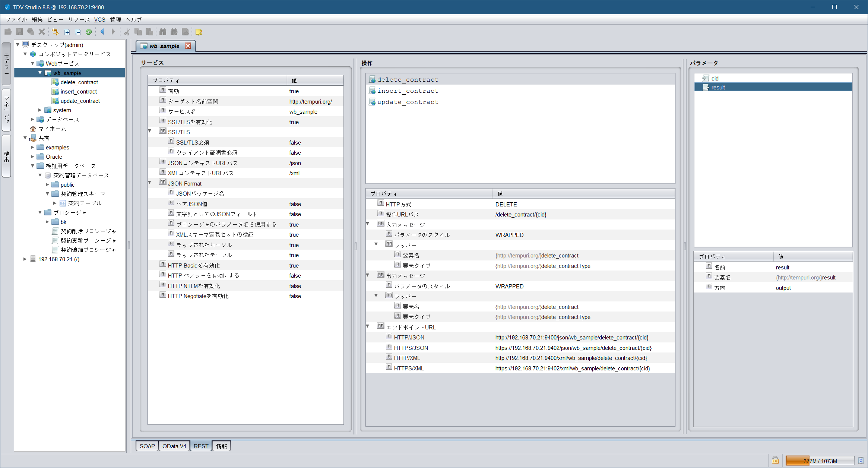
Task: Click the 192.168.70.21 server icon in tree
Action: 33,259
